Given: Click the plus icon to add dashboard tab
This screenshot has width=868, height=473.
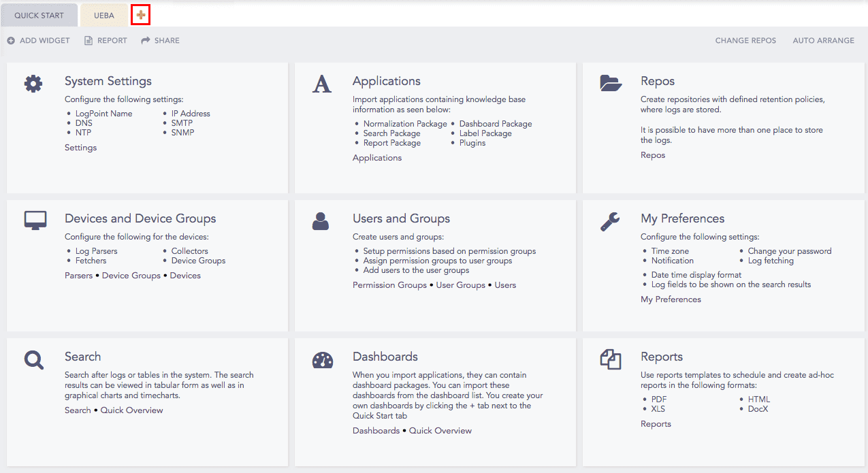Looking at the screenshot, I should (141, 15).
